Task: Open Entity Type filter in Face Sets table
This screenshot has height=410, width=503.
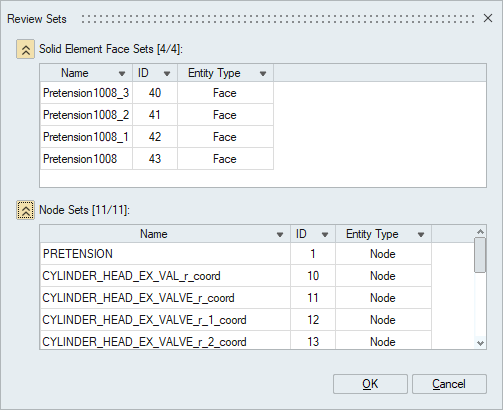Action: point(263,73)
